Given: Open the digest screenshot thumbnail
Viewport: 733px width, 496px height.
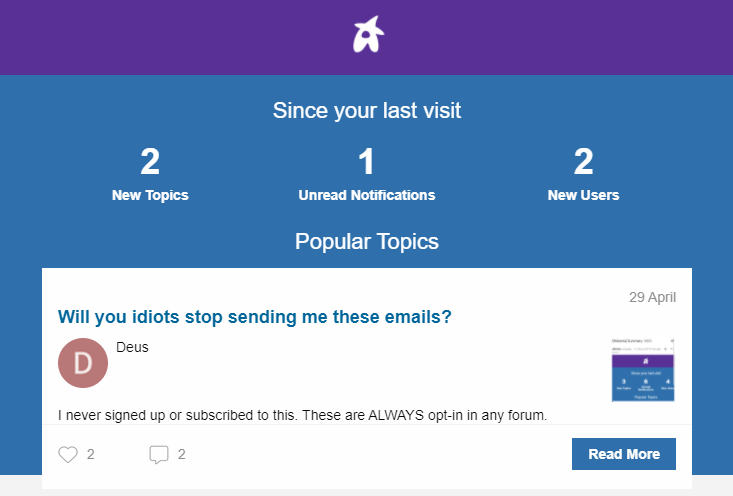Looking at the screenshot, I should click(642, 369).
